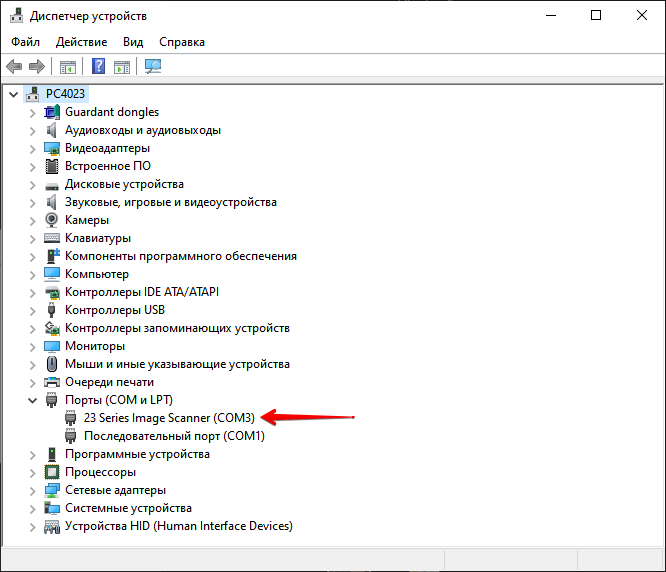Image resolution: width=666 pixels, height=572 pixels.
Task: Select Последовательный порт (COM1) device
Action: pos(174,436)
